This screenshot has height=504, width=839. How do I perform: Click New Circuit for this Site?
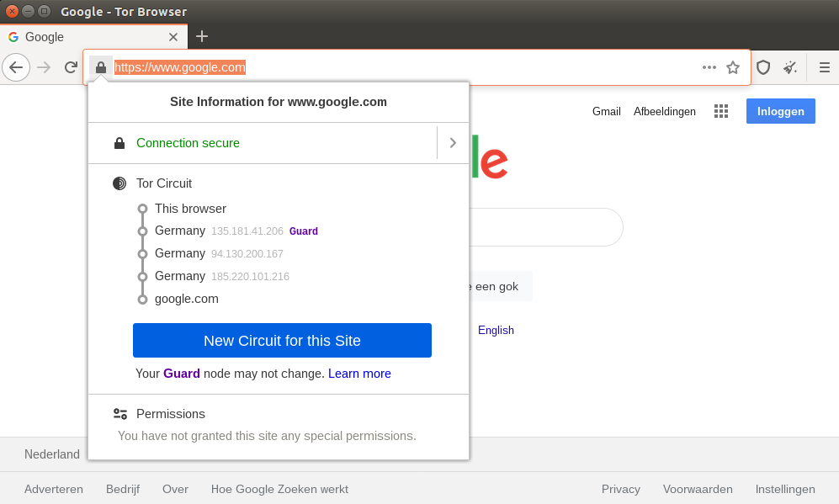pyautogui.click(x=282, y=340)
